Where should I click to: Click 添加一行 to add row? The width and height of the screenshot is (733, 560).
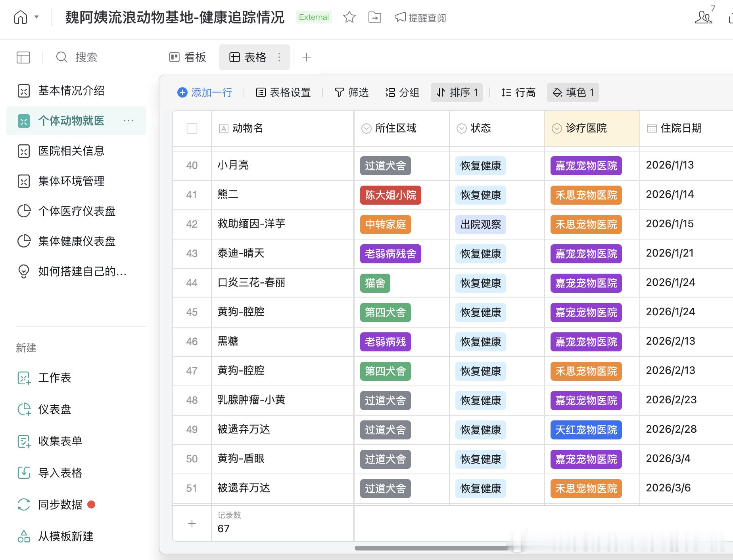click(x=205, y=92)
